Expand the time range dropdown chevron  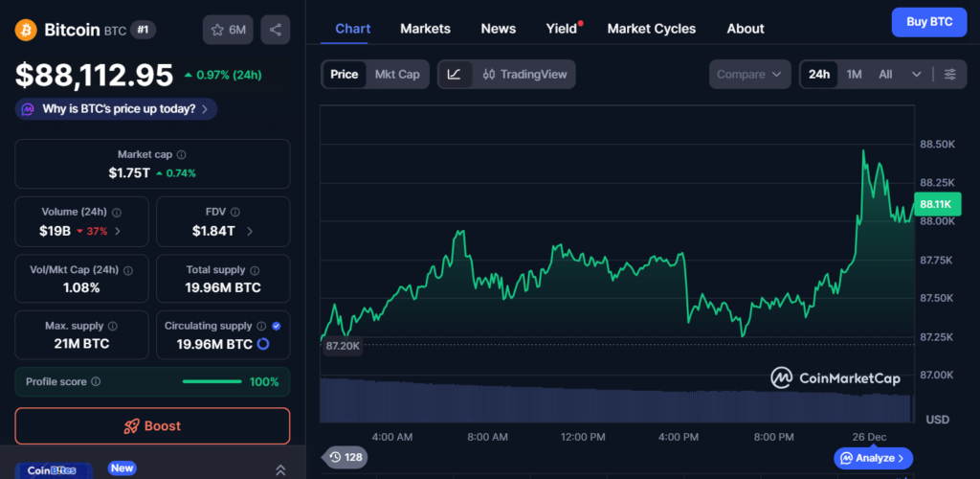click(x=916, y=74)
